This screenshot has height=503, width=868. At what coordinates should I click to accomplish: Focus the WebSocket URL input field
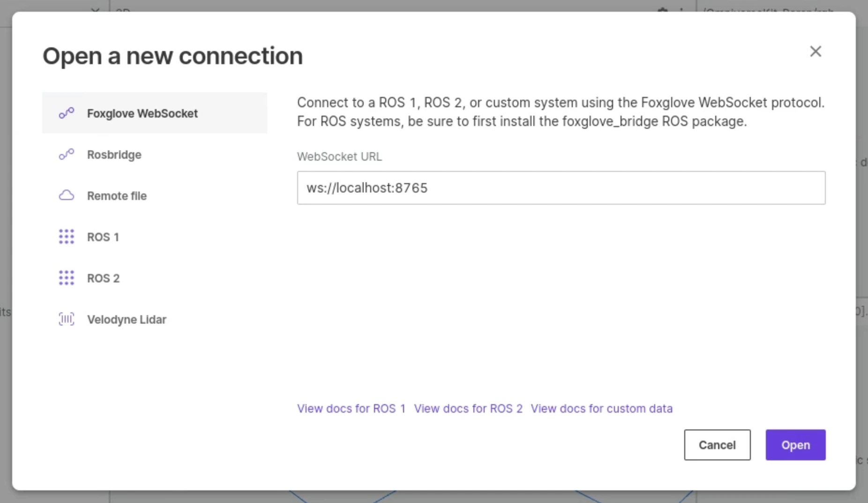(561, 188)
